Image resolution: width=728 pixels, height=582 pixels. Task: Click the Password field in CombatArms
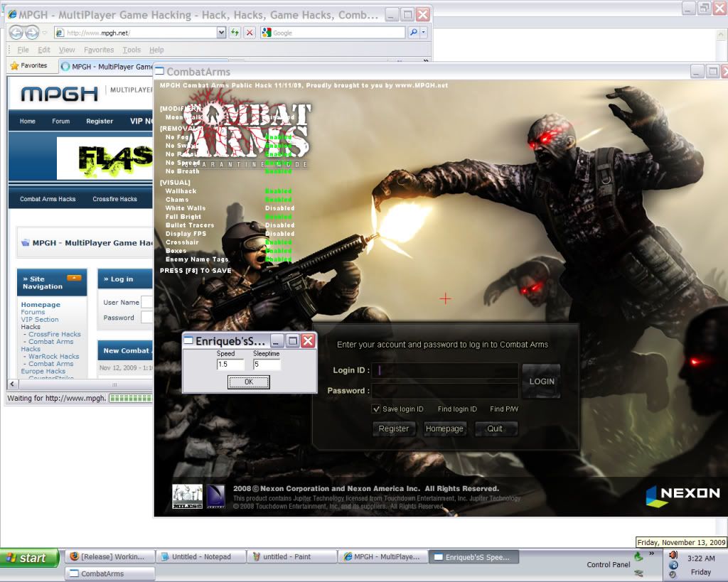[445, 390]
